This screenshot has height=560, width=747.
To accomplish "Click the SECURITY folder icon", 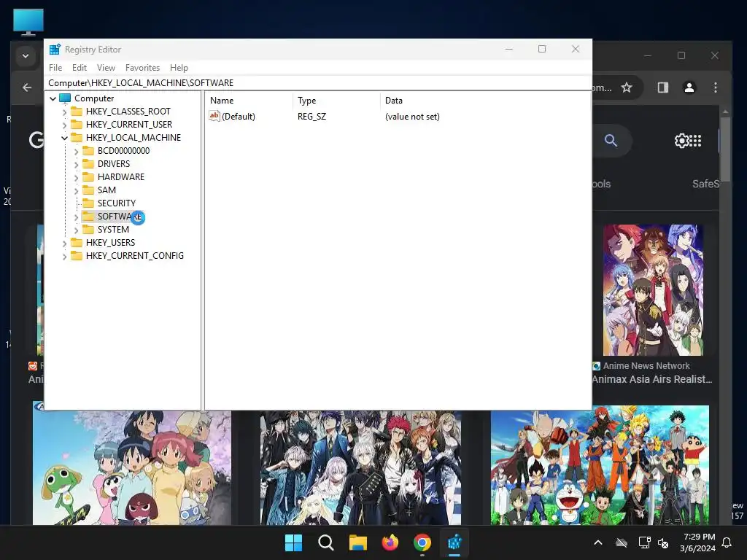I will [x=88, y=203].
